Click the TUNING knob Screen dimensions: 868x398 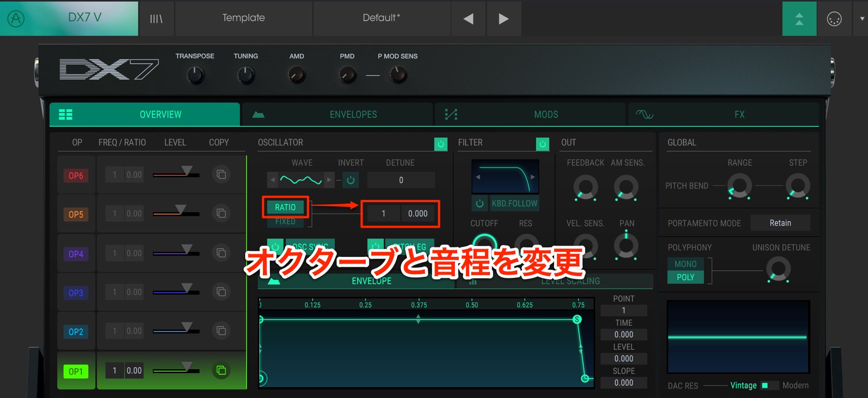(x=246, y=75)
